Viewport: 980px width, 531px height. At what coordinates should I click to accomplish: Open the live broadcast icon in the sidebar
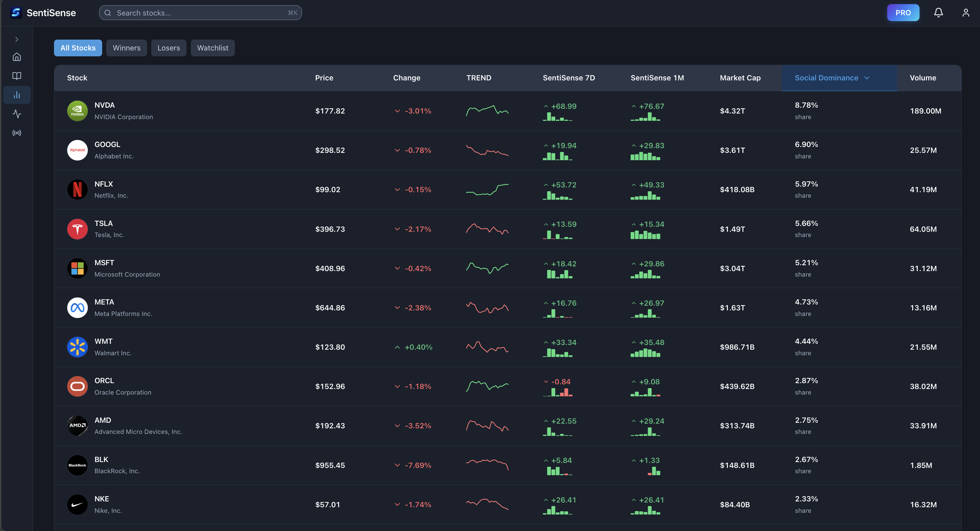pos(17,133)
